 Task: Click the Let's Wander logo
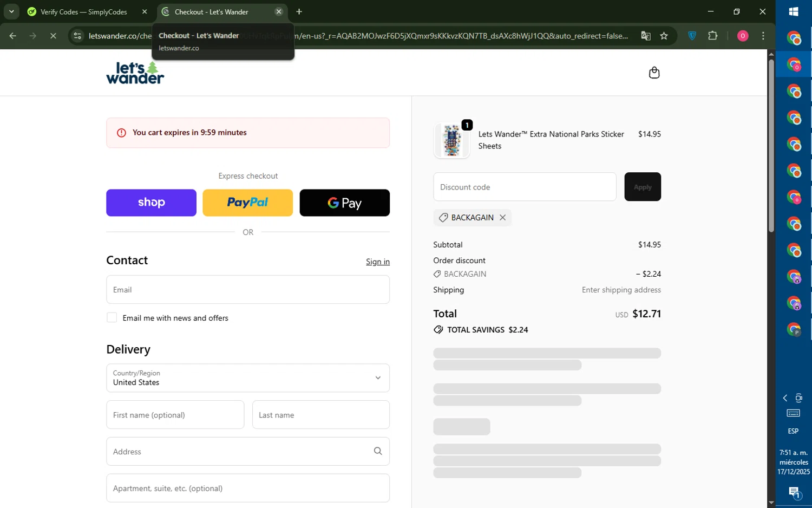coord(135,73)
